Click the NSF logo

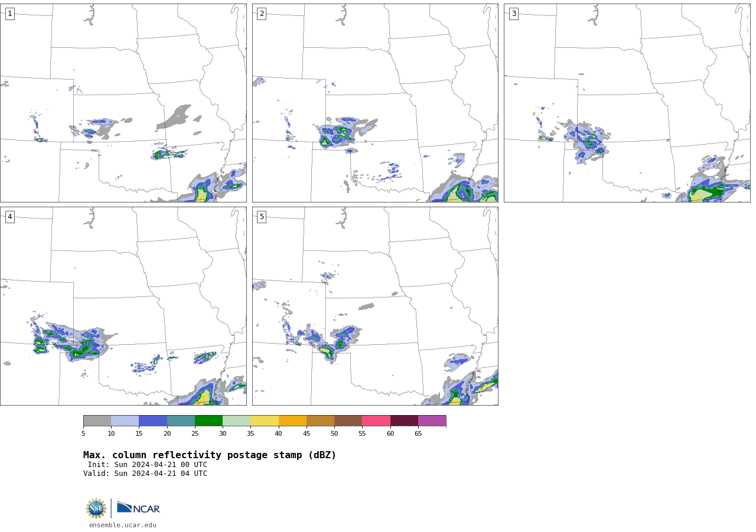click(96, 508)
